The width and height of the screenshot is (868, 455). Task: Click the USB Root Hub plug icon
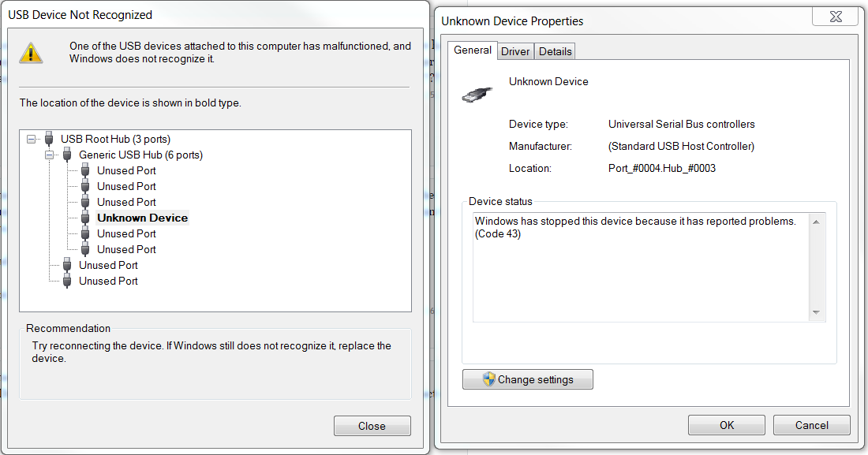pos(49,139)
